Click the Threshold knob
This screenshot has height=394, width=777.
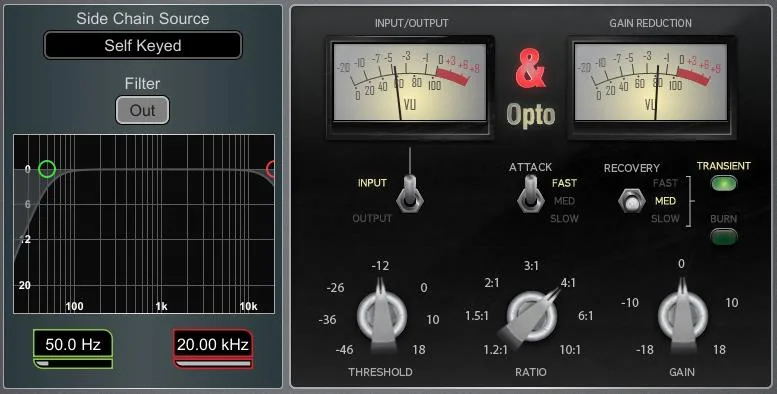pyautogui.click(x=382, y=316)
